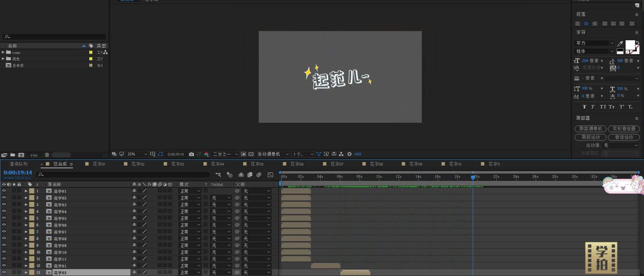Open the composition flowchart icon in viewer
Viewport: 644px width, 276px height.
coord(341,154)
